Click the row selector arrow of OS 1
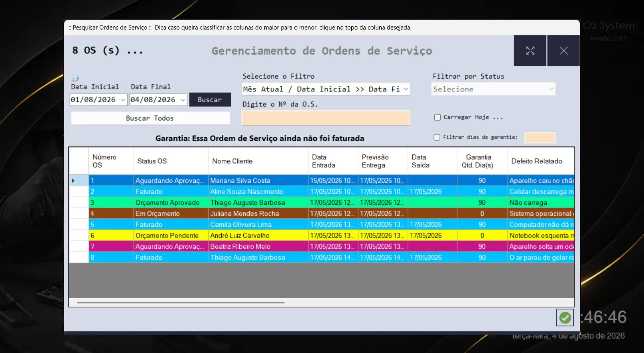The image size is (644, 353). pyautogui.click(x=74, y=180)
